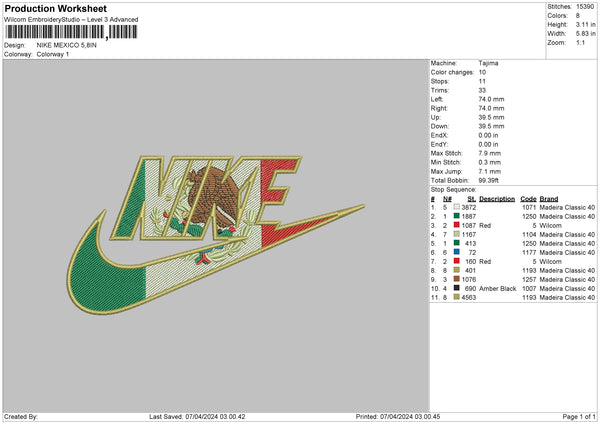Click the Description column header

(497, 199)
